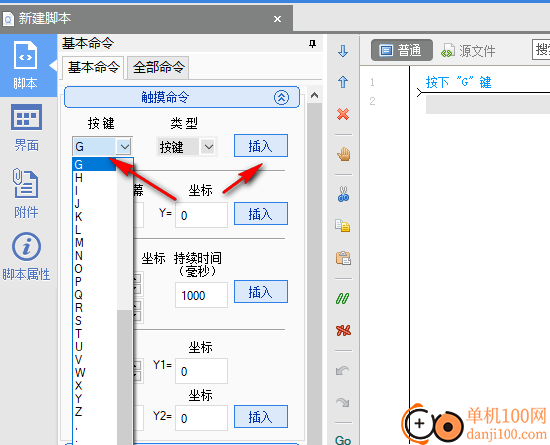Select P in the key list
Image resolution: width=550 pixels, height=445 pixels.
point(94,282)
